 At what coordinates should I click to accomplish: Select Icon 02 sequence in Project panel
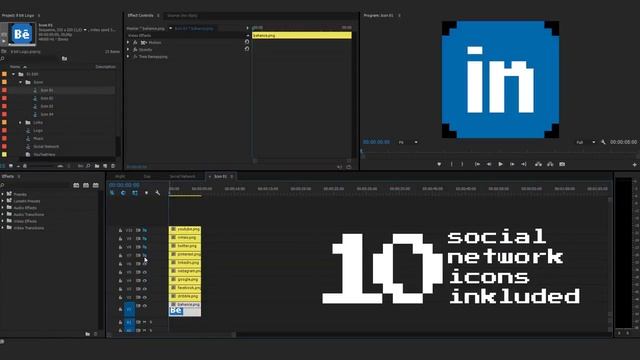[x=47, y=98]
